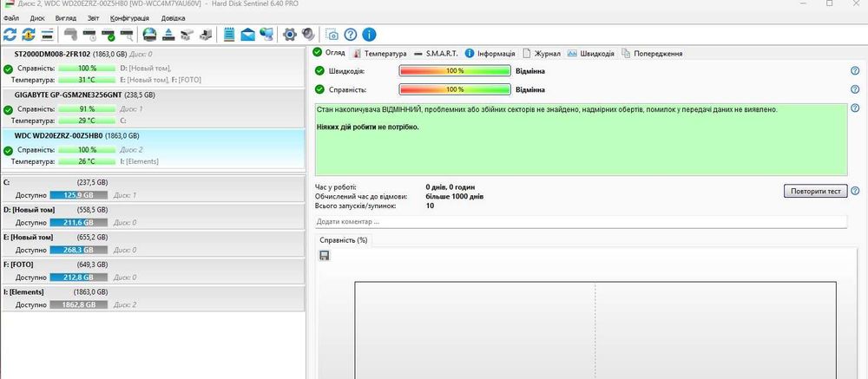Start the short self-test disk icon with clock
The width and height of the screenshot is (868, 379).
pos(89,35)
